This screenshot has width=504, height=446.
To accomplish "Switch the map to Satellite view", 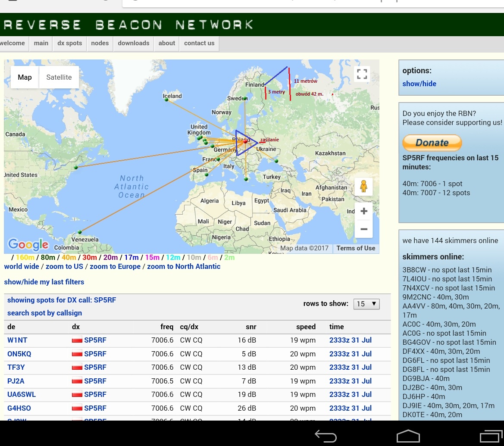I will point(59,78).
